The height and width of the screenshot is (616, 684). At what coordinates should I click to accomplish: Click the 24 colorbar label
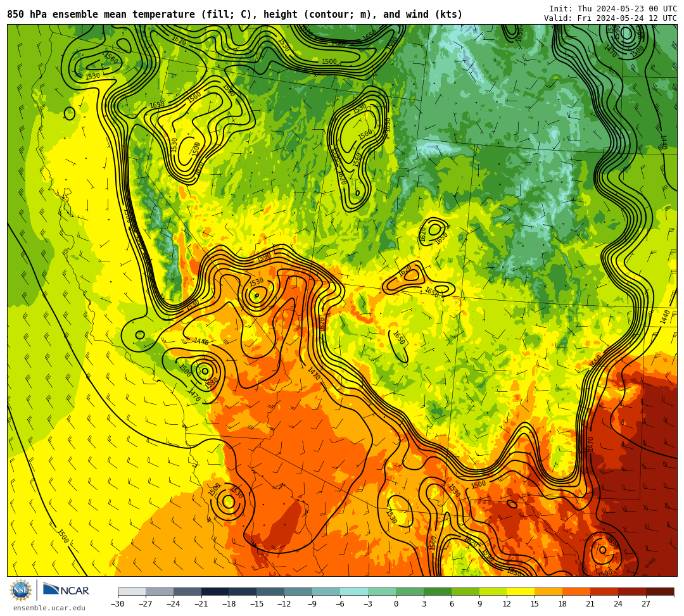click(x=619, y=604)
